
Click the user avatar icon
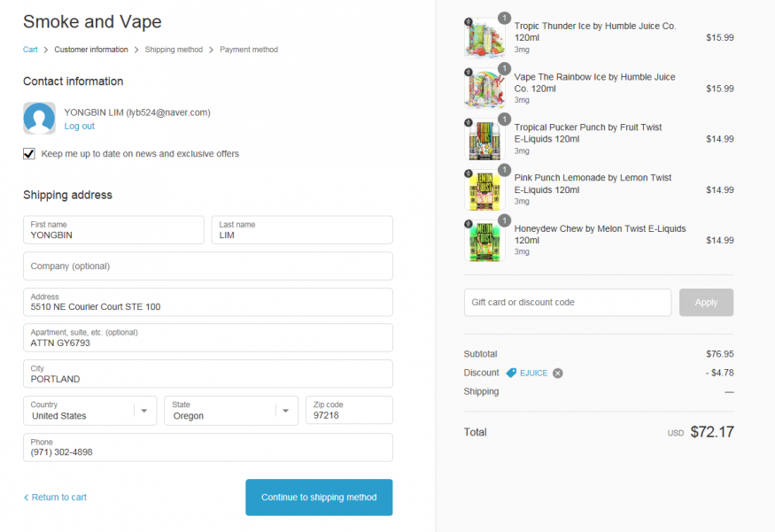coord(40,119)
